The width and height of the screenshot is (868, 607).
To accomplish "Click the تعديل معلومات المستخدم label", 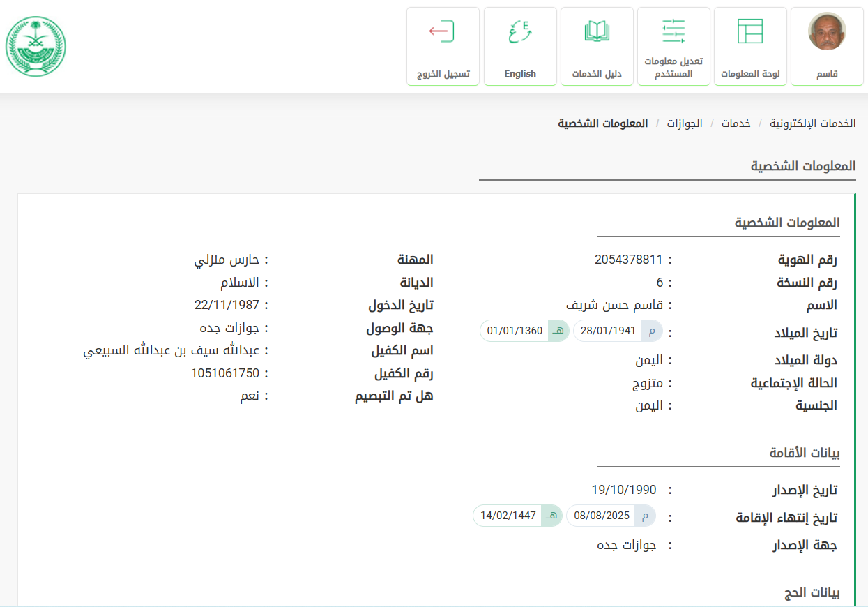I will coord(673,67).
